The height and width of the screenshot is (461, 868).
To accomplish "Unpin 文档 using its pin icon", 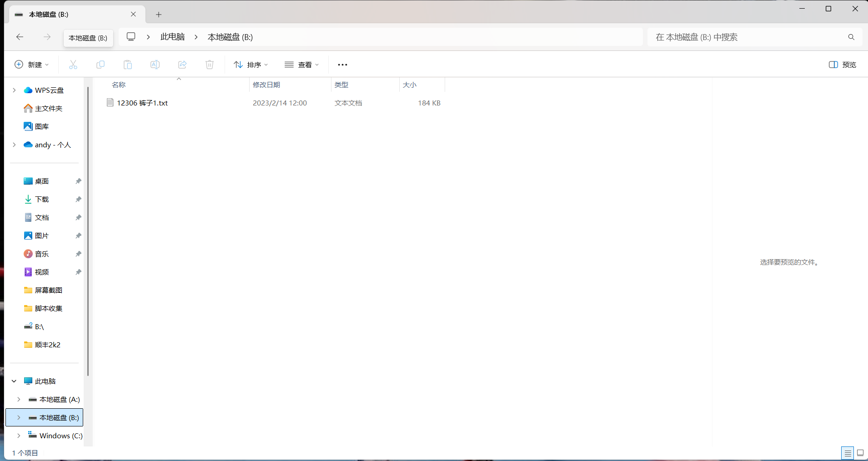I will (78, 217).
